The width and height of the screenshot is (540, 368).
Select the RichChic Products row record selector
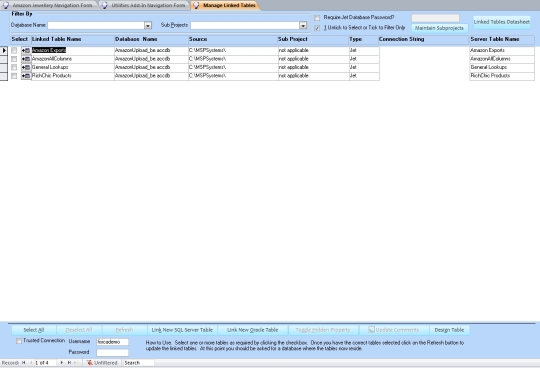4,76
